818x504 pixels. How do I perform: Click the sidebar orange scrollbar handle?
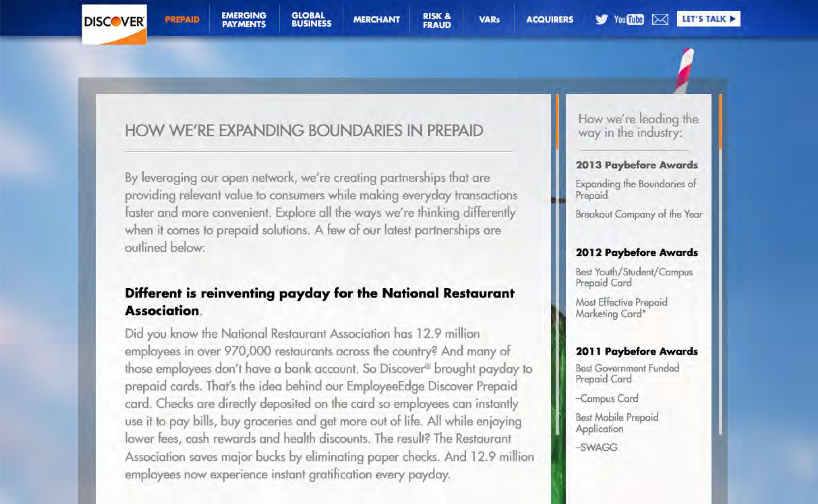[720, 122]
